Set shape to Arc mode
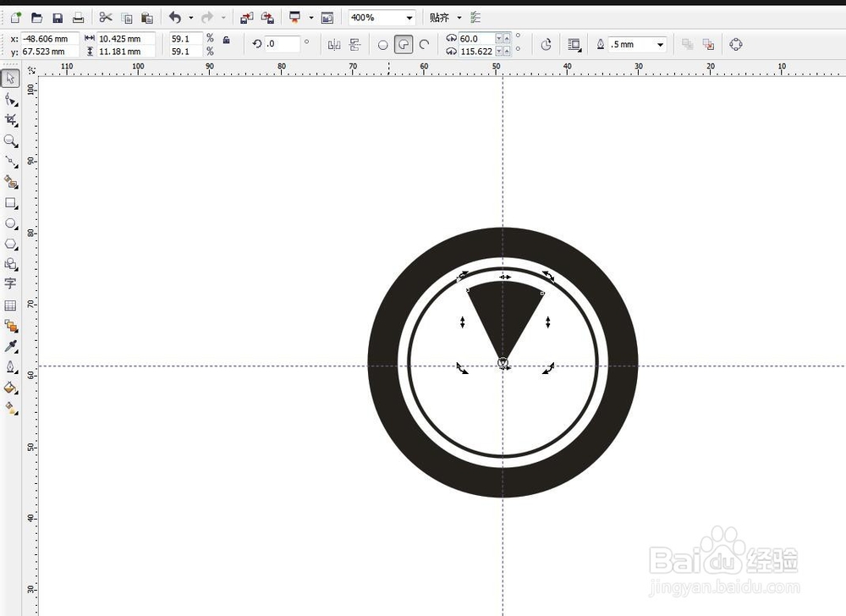Viewport: 846px width, 616px height. coord(425,45)
